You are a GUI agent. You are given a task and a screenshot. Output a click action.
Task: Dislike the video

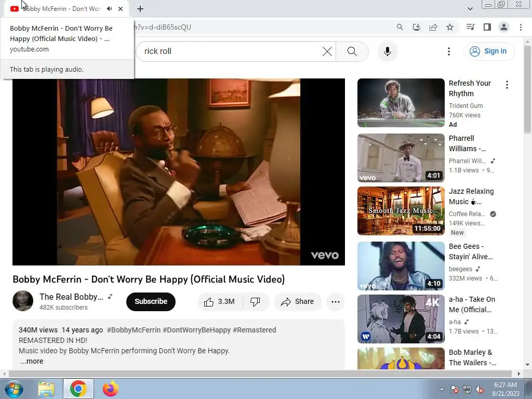click(255, 302)
